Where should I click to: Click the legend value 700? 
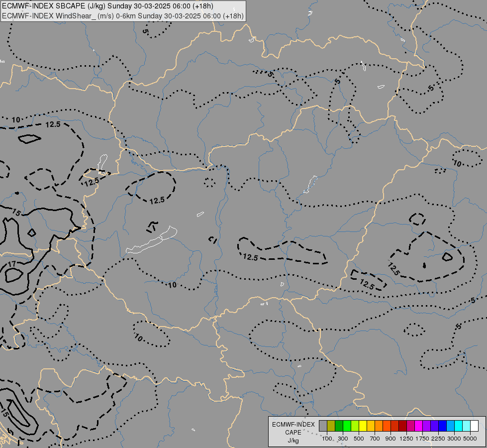point(375,439)
